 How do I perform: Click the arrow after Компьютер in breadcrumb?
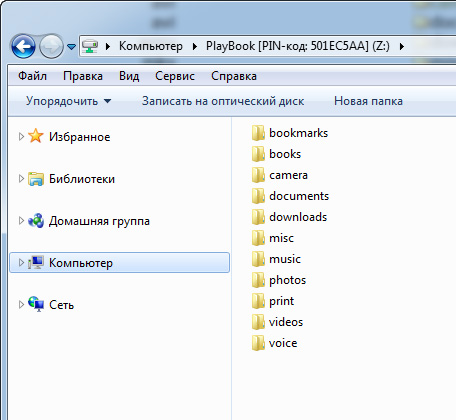[x=195, y=46]
